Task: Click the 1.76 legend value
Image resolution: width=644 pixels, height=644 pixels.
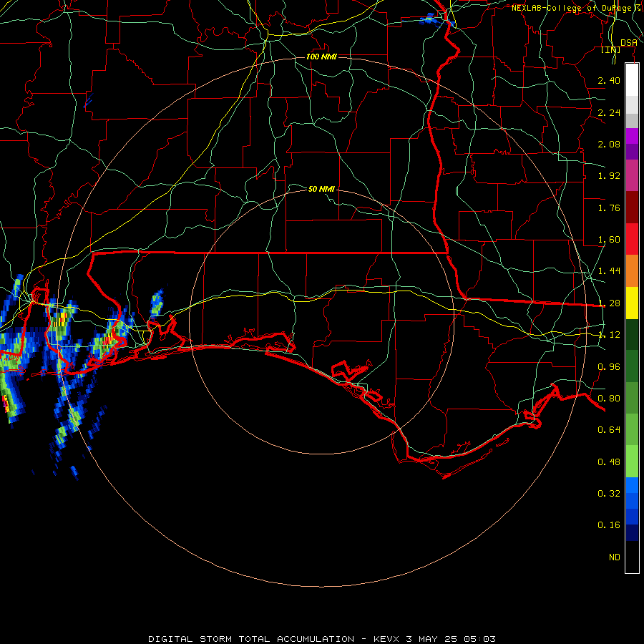Action: 609,208
